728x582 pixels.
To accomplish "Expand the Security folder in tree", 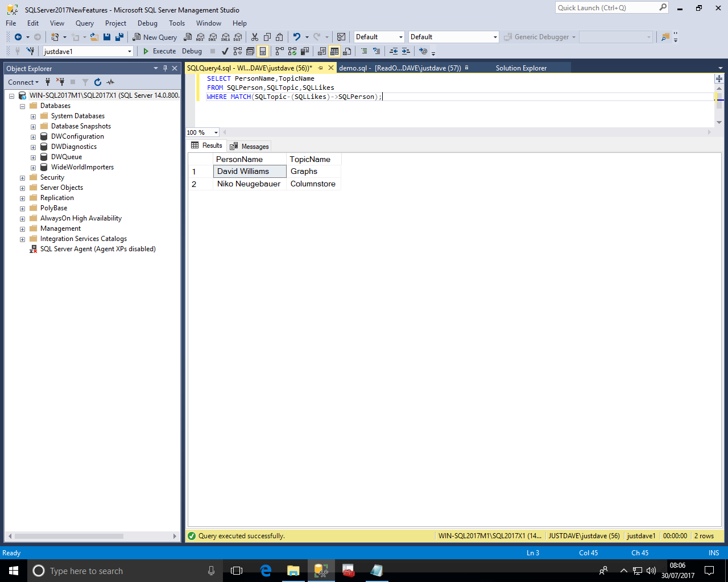I will coord(22,178).
